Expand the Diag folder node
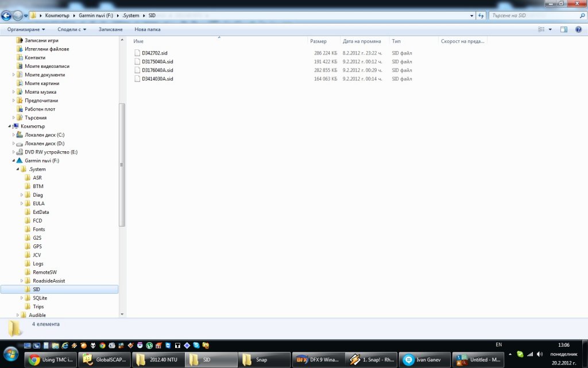This screenshot has height=368, width=588. [22, 195]
